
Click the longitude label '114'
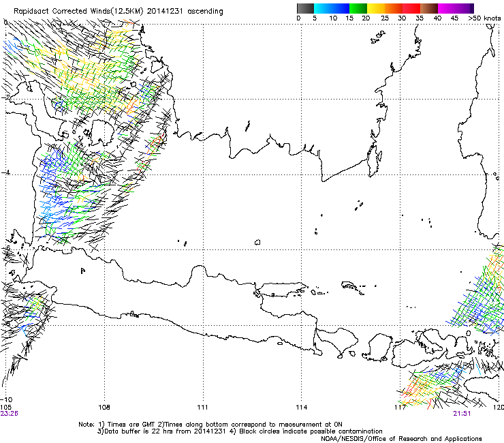click(x=302, y=408)
